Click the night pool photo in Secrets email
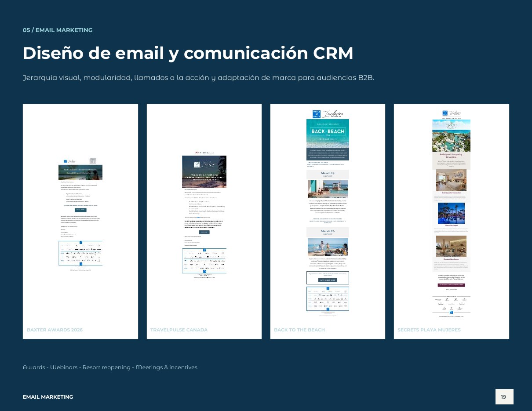532x411 pixels. [452, 213]
